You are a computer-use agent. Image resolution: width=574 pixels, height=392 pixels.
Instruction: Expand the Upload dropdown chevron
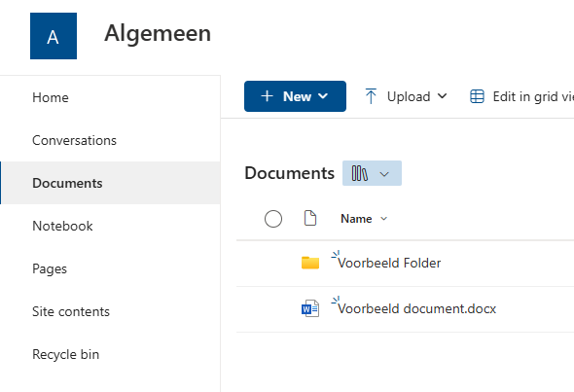click(443, 96)
